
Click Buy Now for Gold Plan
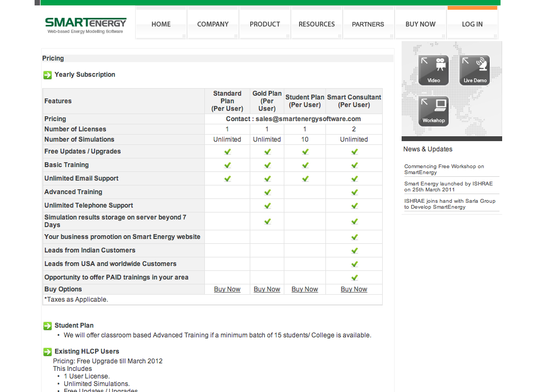point(267,289)
